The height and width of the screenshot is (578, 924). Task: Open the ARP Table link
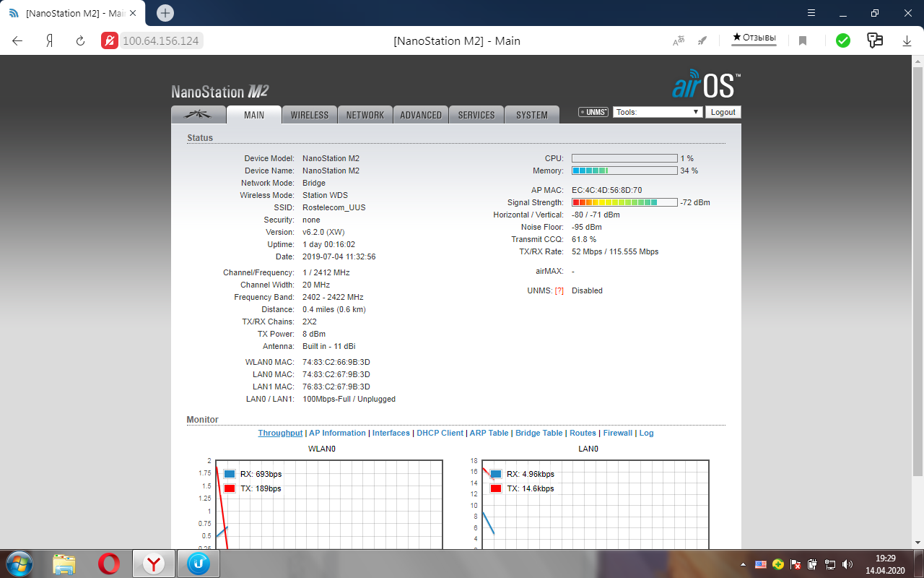[489, 433]
